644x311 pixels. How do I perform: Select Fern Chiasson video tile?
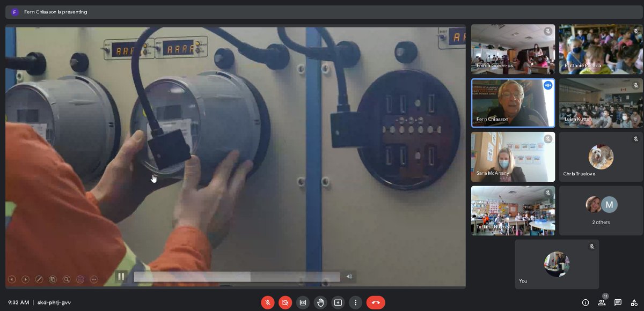click(x=513, y=103)
